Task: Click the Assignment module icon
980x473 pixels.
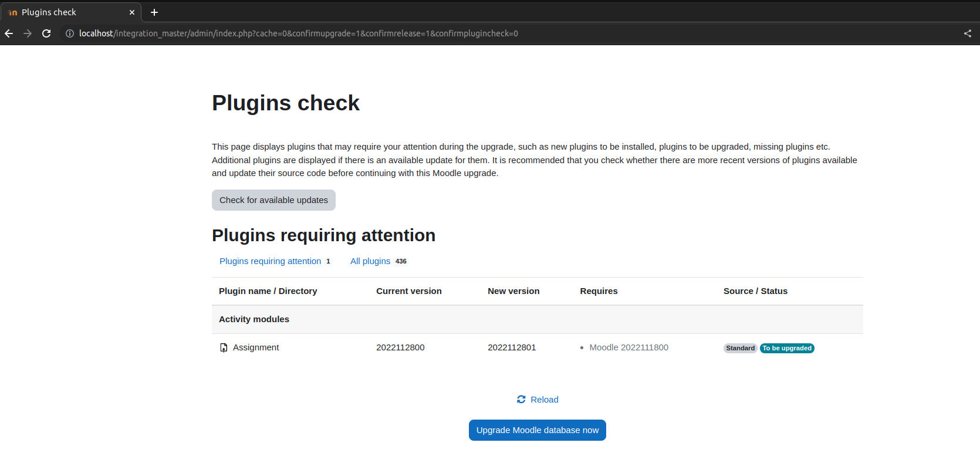Action: click(224, 347)
